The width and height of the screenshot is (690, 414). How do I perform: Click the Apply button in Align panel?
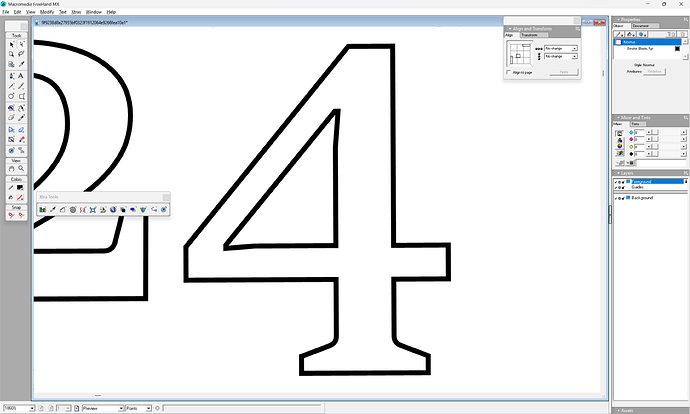[564, 72]
